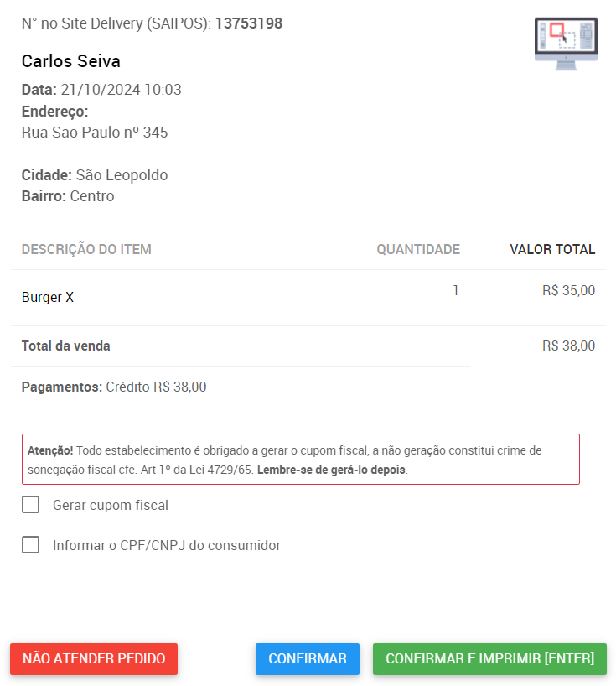Click the Gerar cupom fiscal label text
This screenshot has width=616, height=686.
pos(111,506)
